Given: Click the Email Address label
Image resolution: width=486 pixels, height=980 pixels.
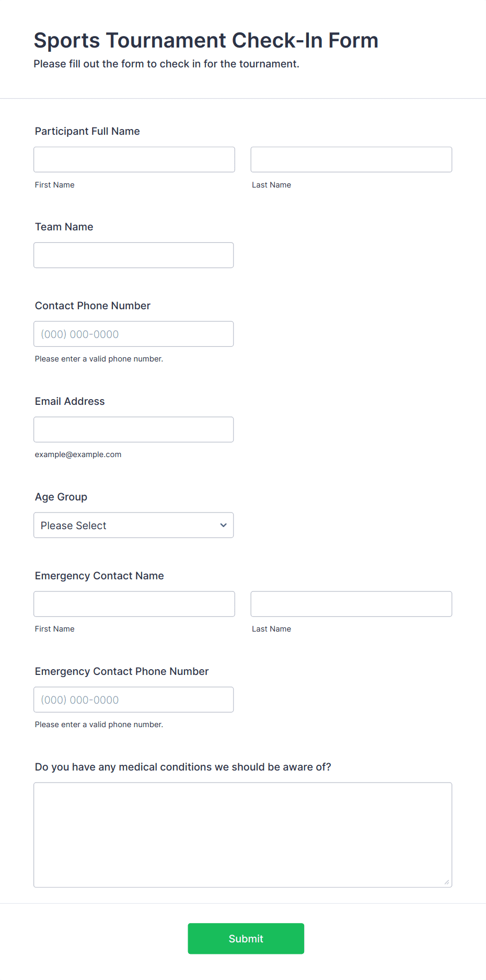Looking at the screenshot, I should [x=70, y=401].
